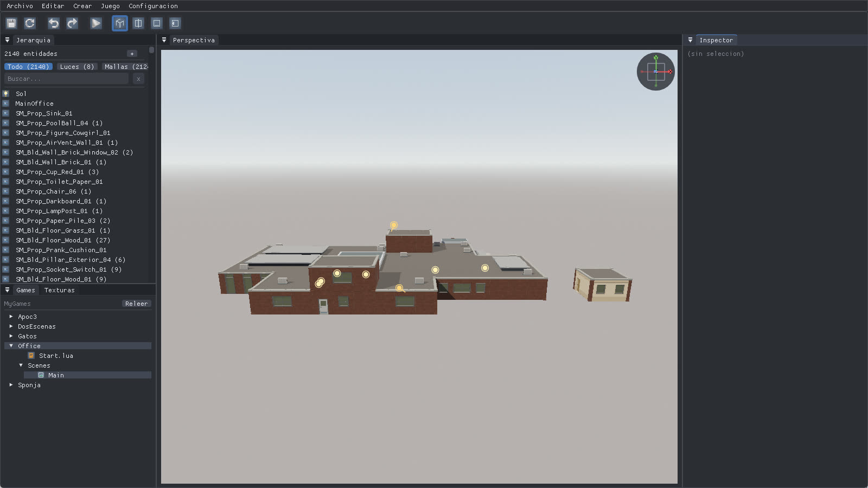The height and width of the screenshot is (488, 868).
Task: Filter hierarchy by Mallas
Action: [x=125, y=67]
